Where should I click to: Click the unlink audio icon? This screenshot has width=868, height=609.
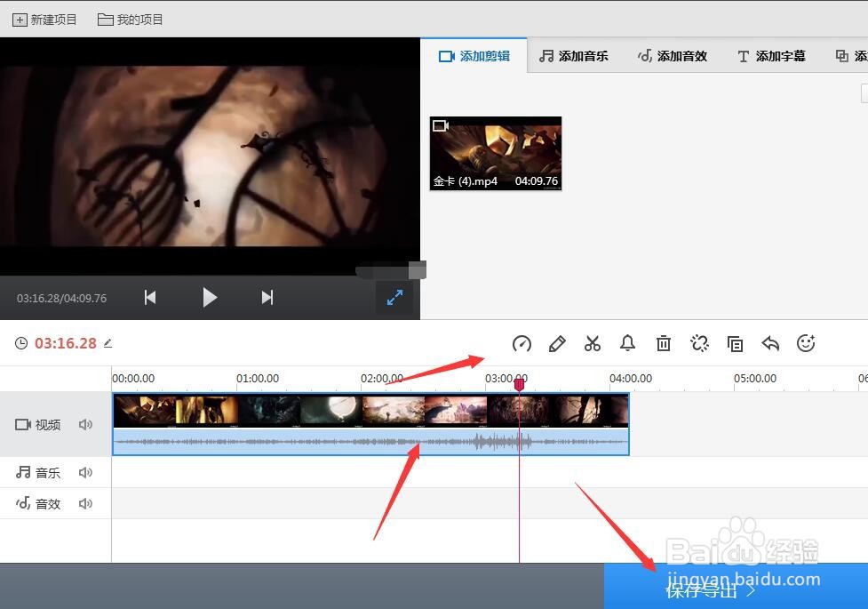coord(699,343)
